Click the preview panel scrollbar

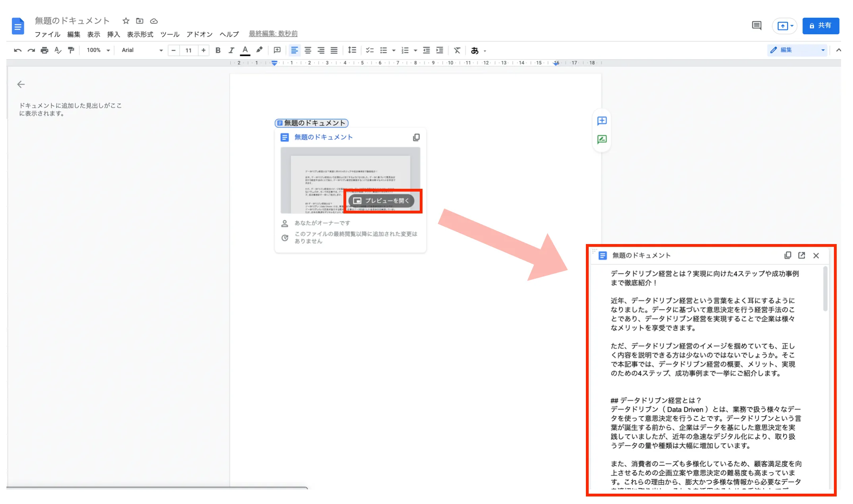(x=826, y=289)
